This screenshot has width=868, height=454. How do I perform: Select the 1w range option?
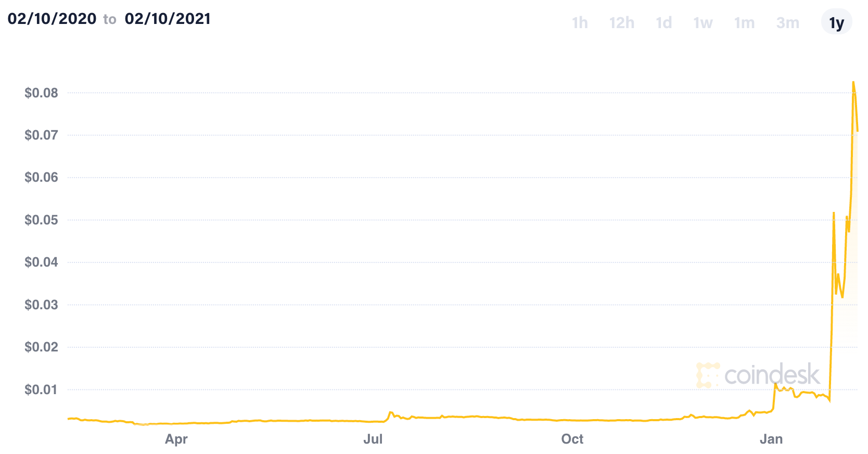703,23
